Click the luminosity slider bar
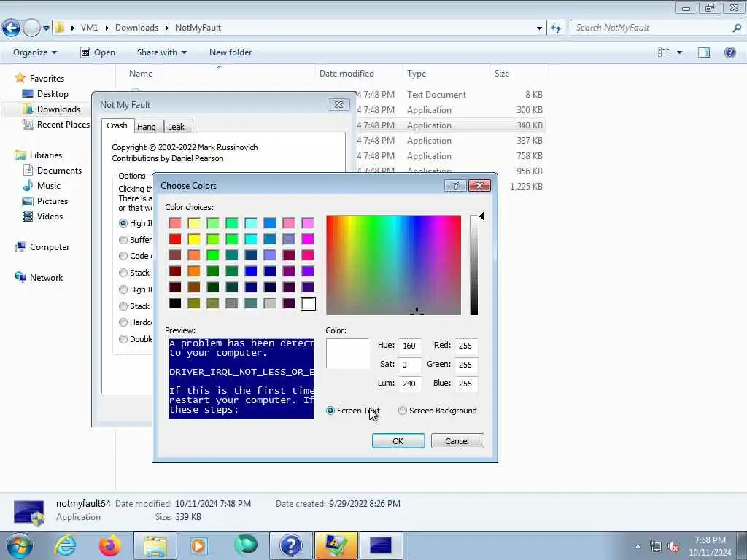This screenshot has width=747, height=560. tap(473, 265)
